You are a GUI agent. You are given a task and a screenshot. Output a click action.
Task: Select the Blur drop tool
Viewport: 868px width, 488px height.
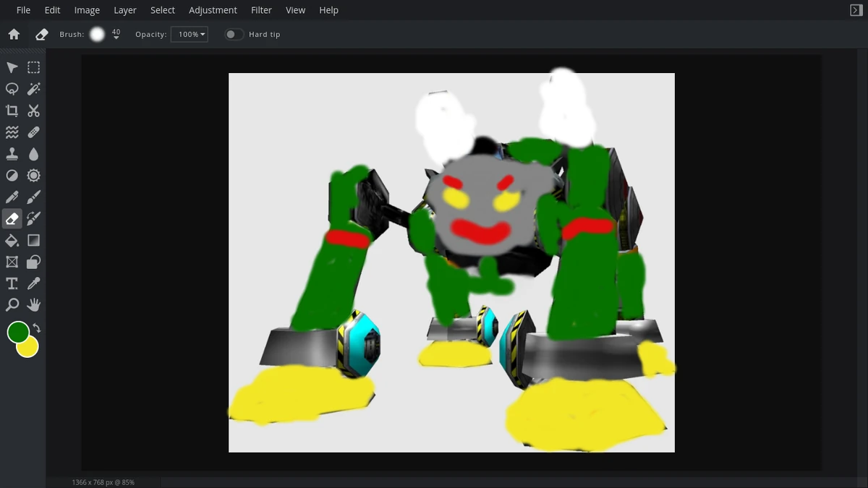pyautogui.click(x=33, y=153)
